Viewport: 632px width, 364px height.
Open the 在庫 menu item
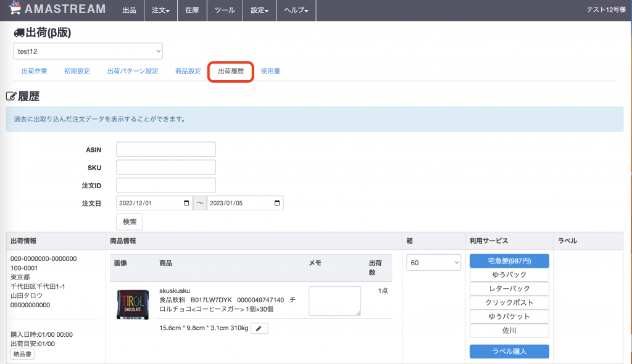(192, 10)
